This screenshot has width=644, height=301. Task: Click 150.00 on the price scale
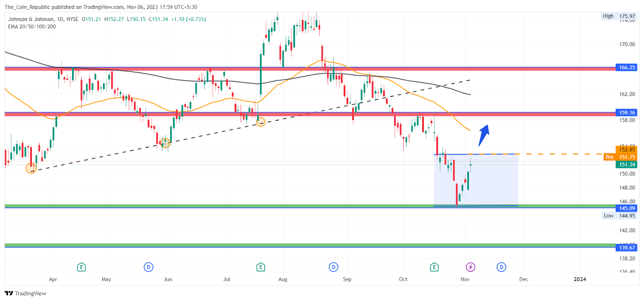point(627,174)
